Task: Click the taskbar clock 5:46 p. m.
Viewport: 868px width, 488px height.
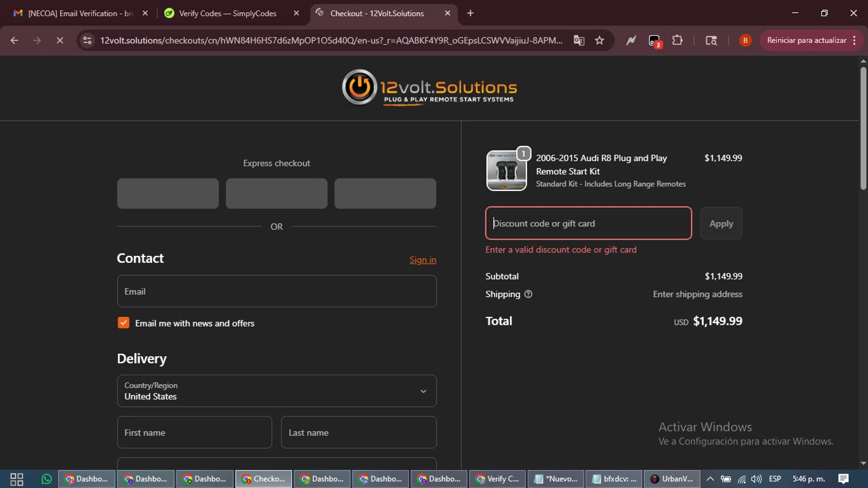Action: pos(808,479)
